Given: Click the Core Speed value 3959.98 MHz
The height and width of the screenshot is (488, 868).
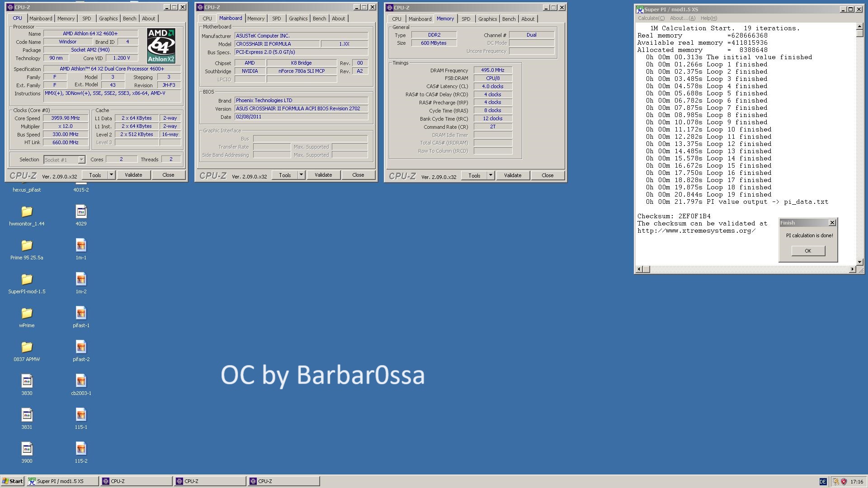Looking at the screenshot, I should (66, 118).
